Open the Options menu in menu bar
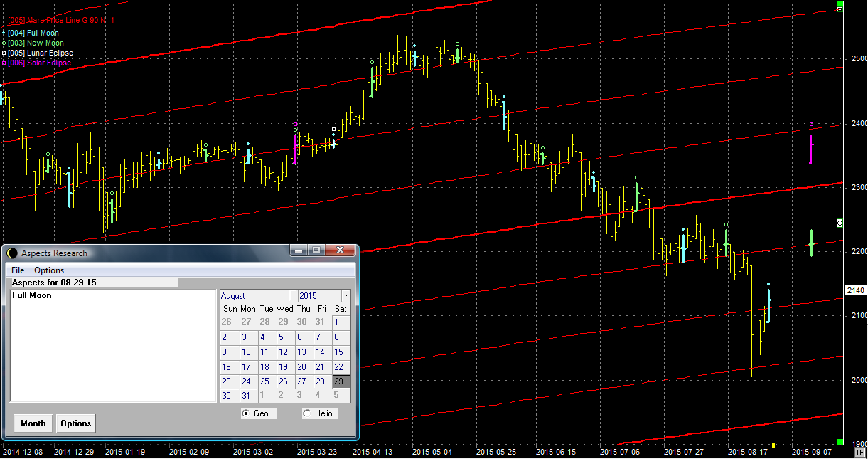This screenshot has height=459, width=868. point(49,270)
